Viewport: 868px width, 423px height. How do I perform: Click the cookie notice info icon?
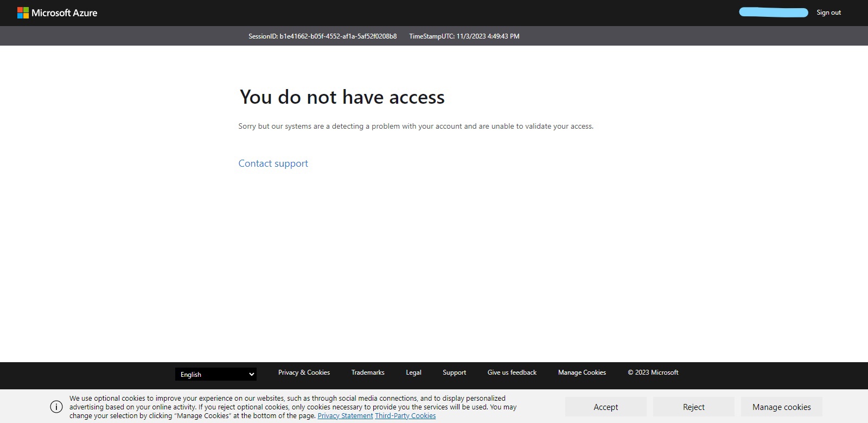click(x=56, y=407)
